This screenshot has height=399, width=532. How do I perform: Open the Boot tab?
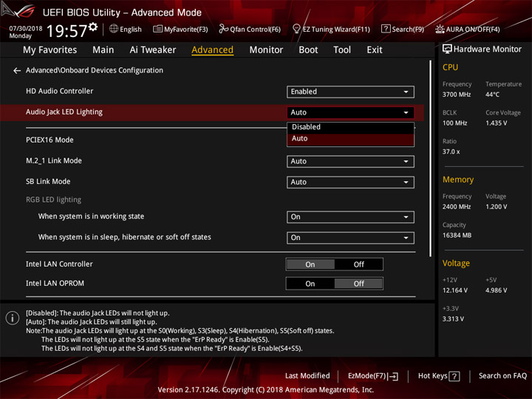[308, 50]
